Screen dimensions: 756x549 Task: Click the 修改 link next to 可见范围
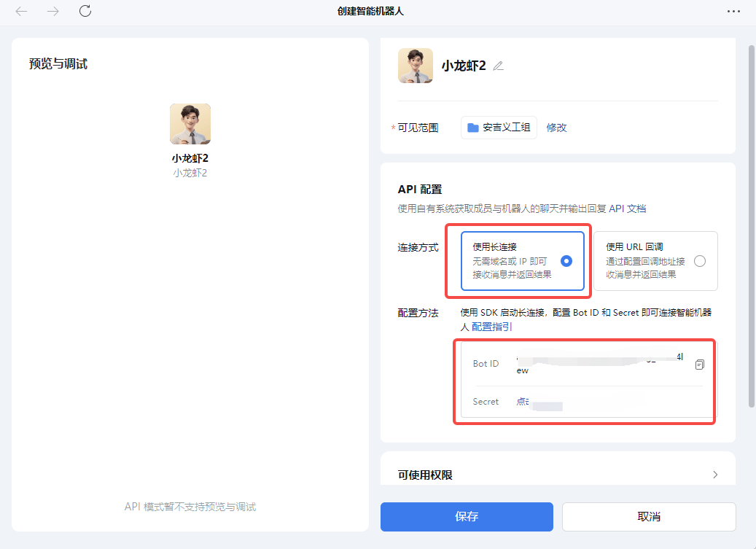coord(556,128)
